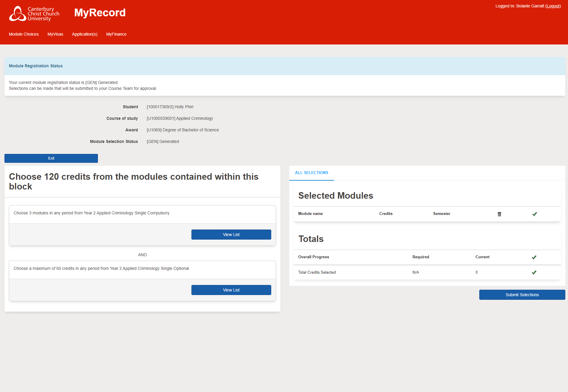Click the [GEN] Generated module selection status value

[x=163, y=141]
